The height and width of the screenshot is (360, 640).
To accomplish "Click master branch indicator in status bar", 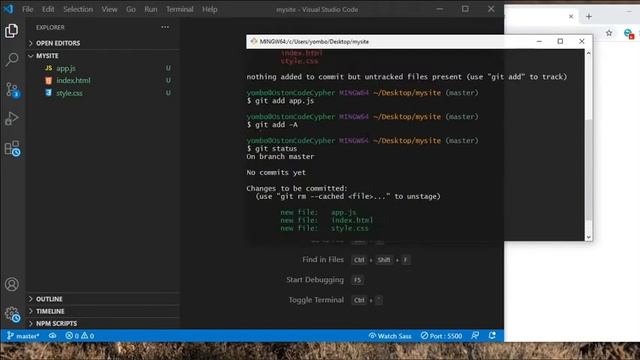I will tap(23, 336).
